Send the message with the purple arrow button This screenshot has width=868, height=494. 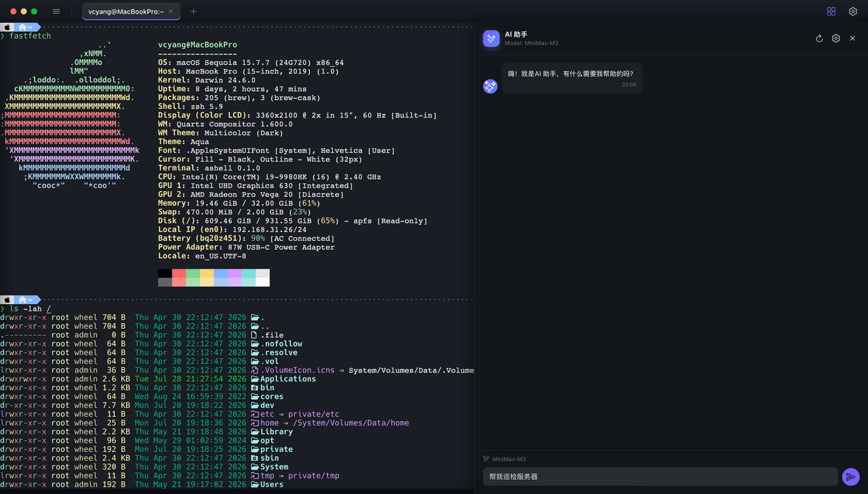[x=850, y=477]
